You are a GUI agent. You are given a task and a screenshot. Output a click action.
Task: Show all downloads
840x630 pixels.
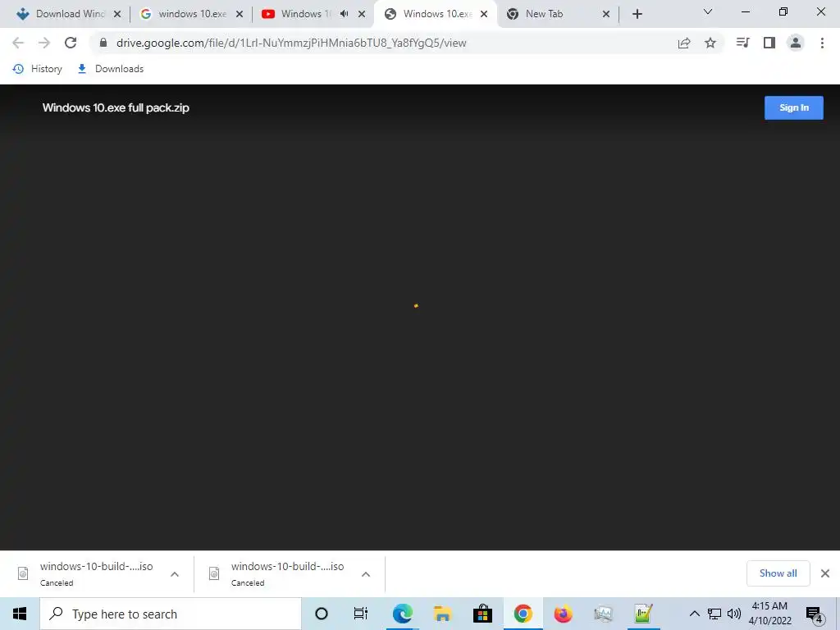coord(778,573)
